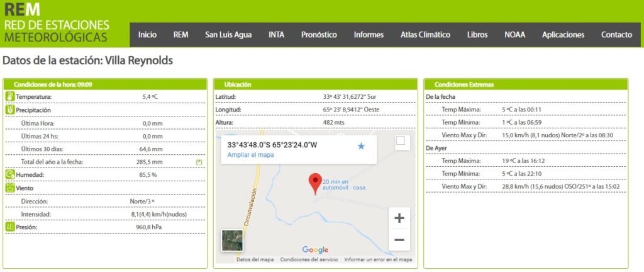
Task: Open Informar un error en el mapa
Action: (378, 259)
